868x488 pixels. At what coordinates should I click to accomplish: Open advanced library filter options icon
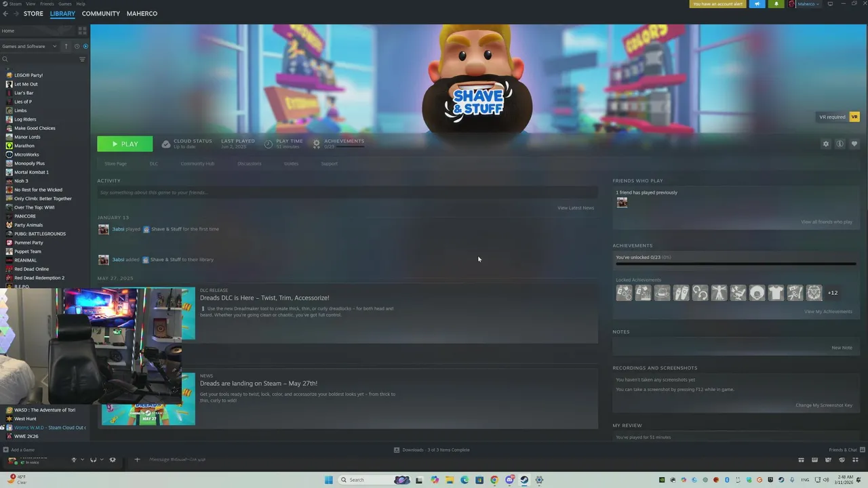click(x=82, y=59)
